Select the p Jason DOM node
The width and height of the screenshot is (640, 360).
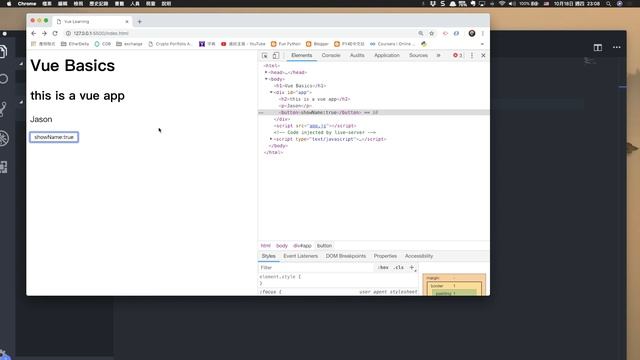(295, 106)
